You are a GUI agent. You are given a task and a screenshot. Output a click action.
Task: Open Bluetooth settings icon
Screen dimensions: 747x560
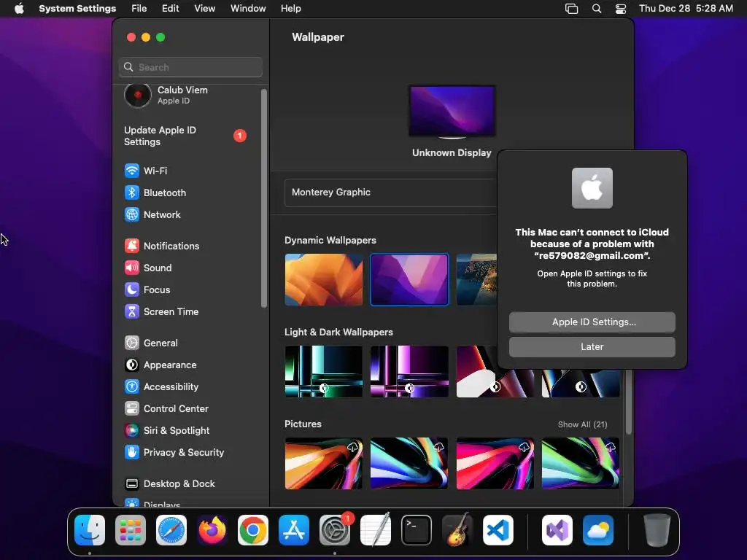(x=132, y=192)
